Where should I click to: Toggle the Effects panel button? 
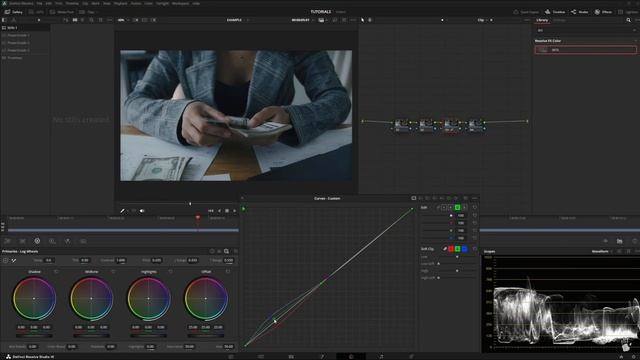(603, 12)
